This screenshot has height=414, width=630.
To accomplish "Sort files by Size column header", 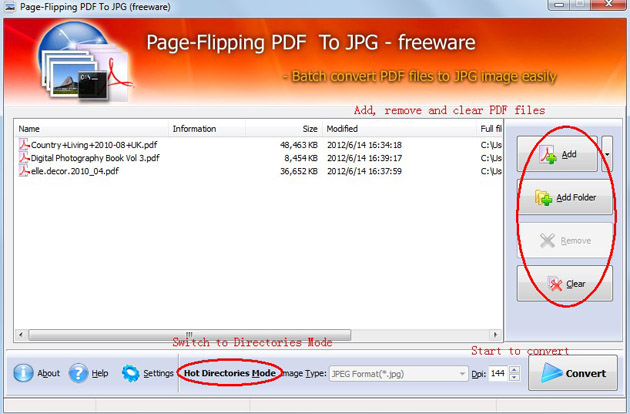I will [x=284, y=129].
